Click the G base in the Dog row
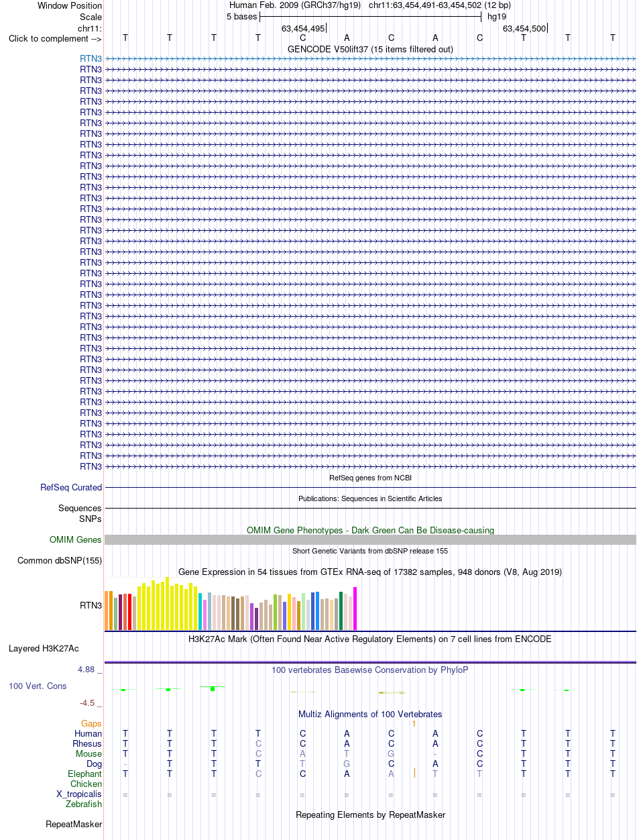This screenshot has height=840, width=637. pos(347,764)
